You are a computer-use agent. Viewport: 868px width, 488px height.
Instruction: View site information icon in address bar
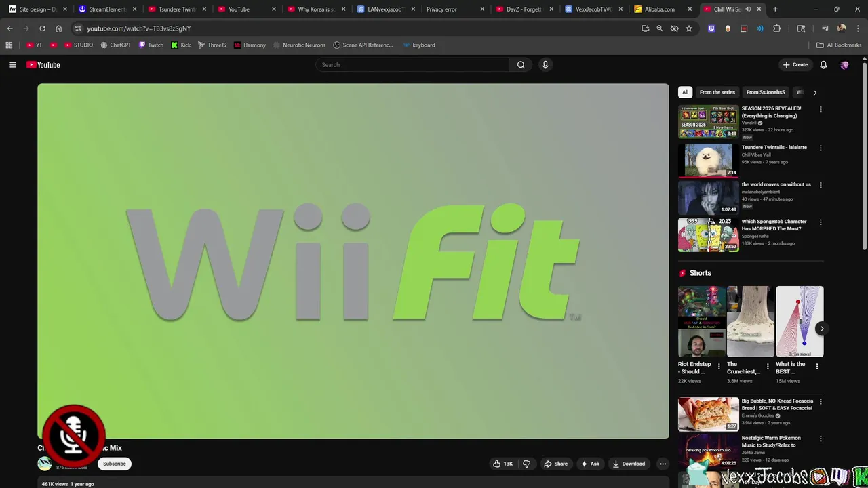[78, 28]
